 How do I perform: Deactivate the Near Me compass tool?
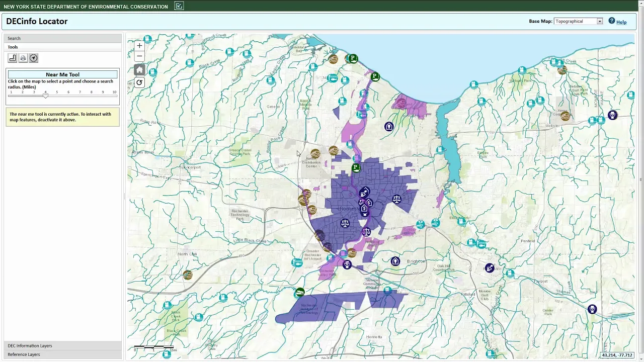tap(33, 58)
